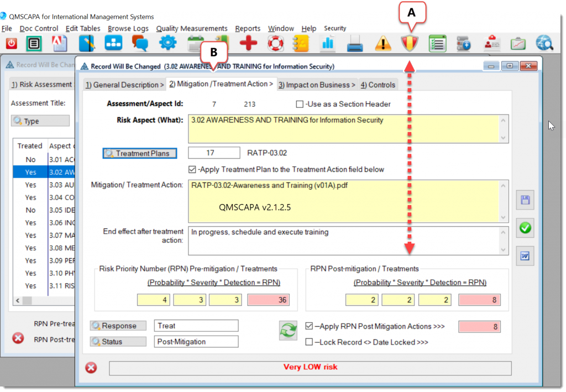Click the Treatment Plans lookup button
The image size is (566, 392).
tap(140, 153)
